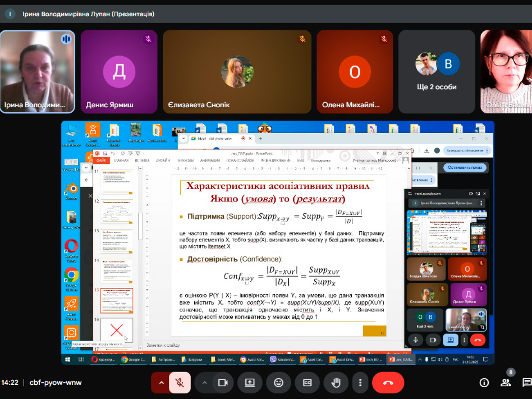Open the emoji reactions panel
The width and height of the screenshot is (532, 399).
tap(279, 383)
